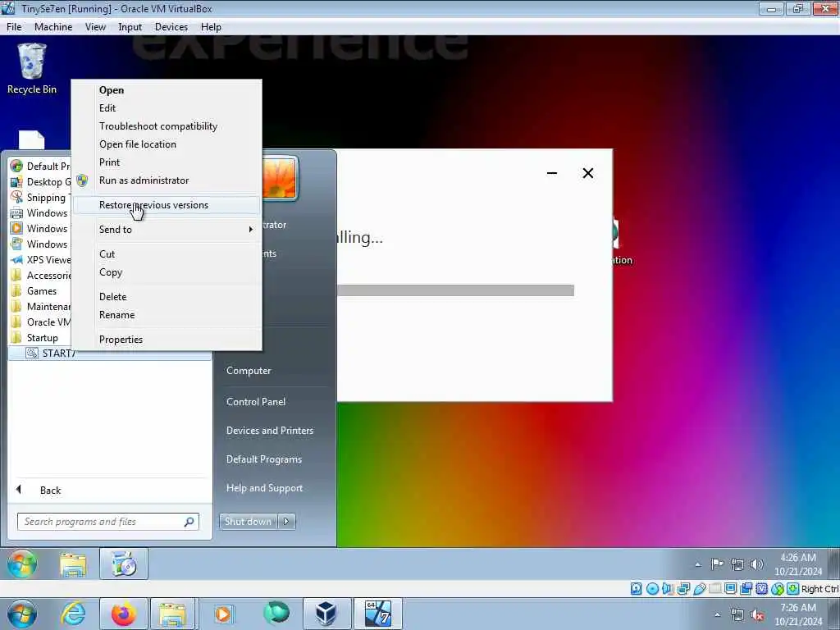
Task: Choose Run as administrator in context menu
Action: 167,180
